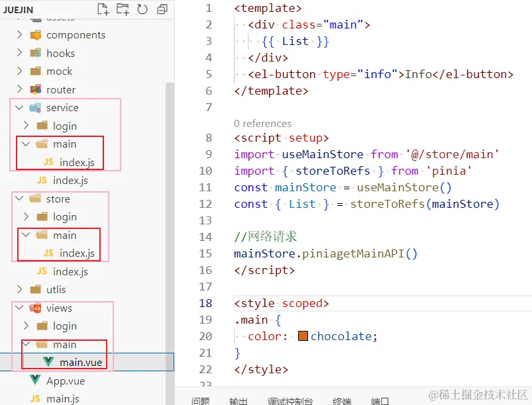Select the main folder under views
The width and height of the screenshot is (532, 405).
[64, 344]
